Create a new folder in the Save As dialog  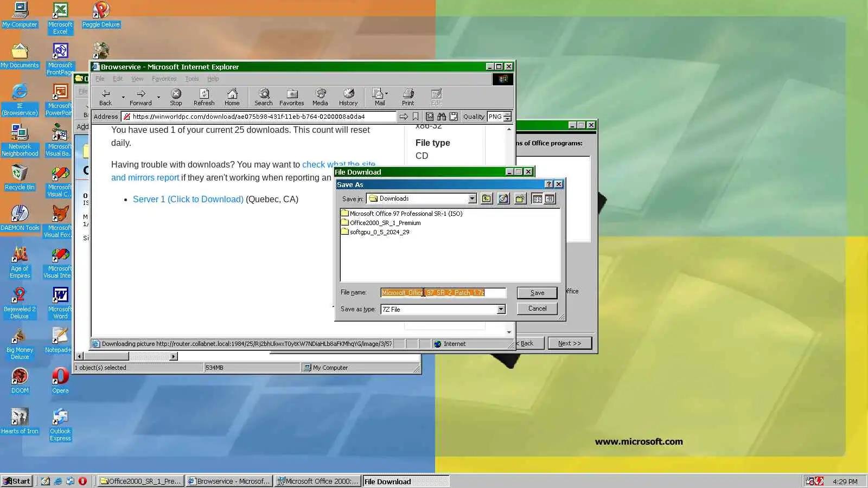point(520,199)
